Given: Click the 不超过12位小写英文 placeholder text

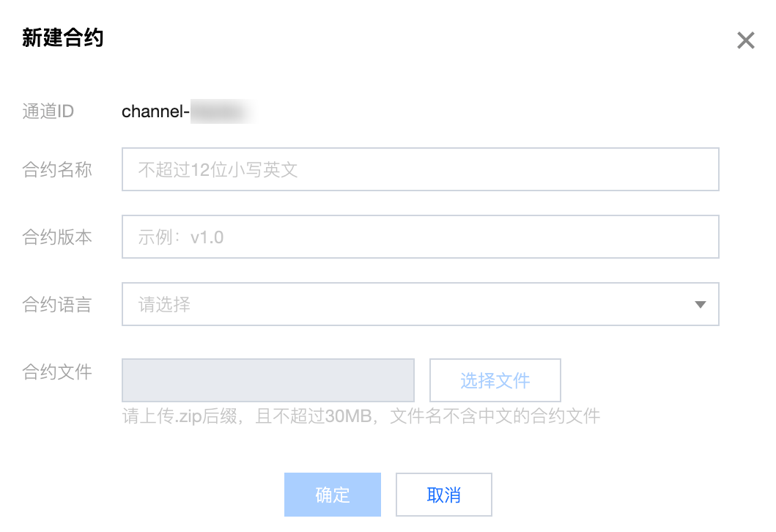Looking at the screenshot, I should [x=218, y=170].
